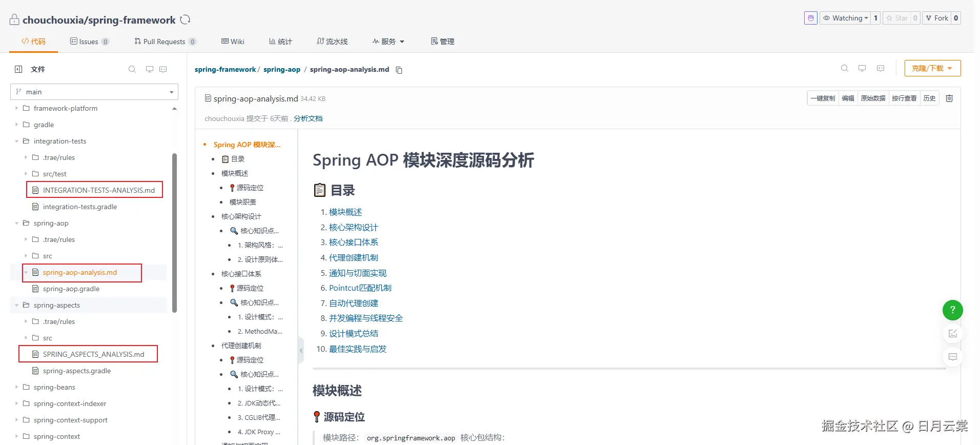Switch to the 代码 tab

[x=33, y=42]
